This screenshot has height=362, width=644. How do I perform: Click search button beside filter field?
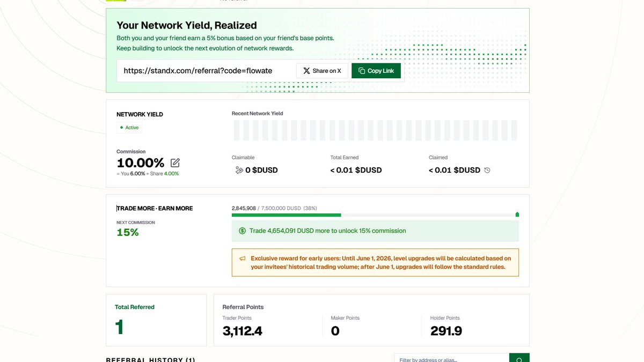[x=519, y=360]
